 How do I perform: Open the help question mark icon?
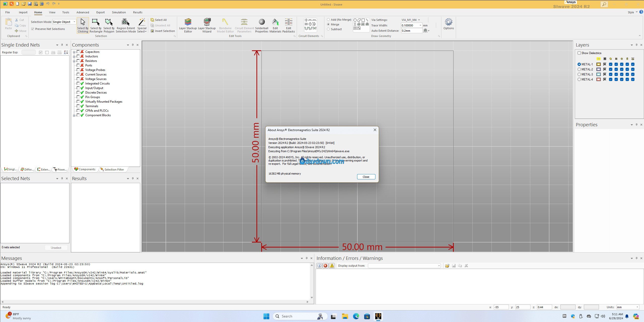coord(641,12)
